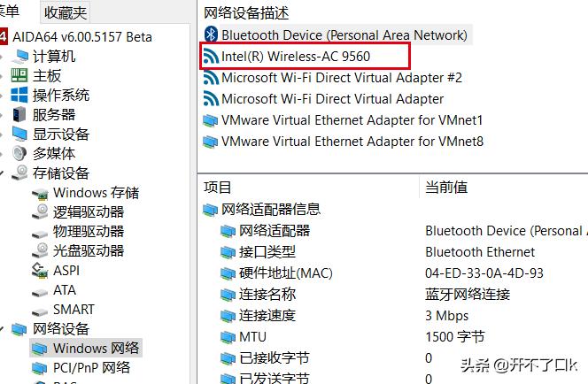Open the PCI/PnP 网络 tree item
This screenshot has width=588, height=384.
coord(91,368)
